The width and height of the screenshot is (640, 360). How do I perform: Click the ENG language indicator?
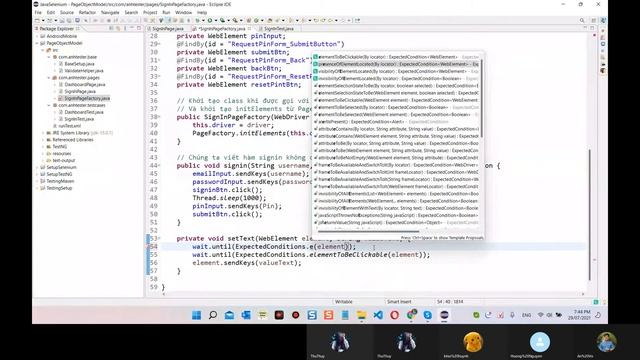click(527, 315)
